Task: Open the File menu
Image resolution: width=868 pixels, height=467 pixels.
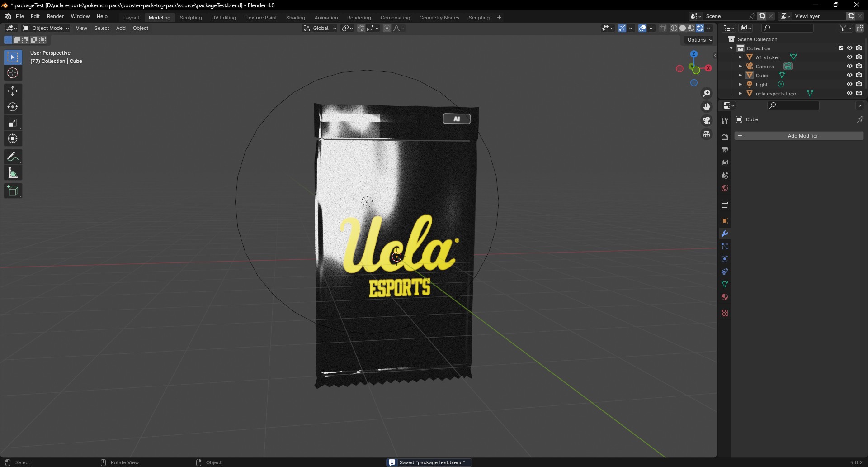Action: (x=20, y=16)
